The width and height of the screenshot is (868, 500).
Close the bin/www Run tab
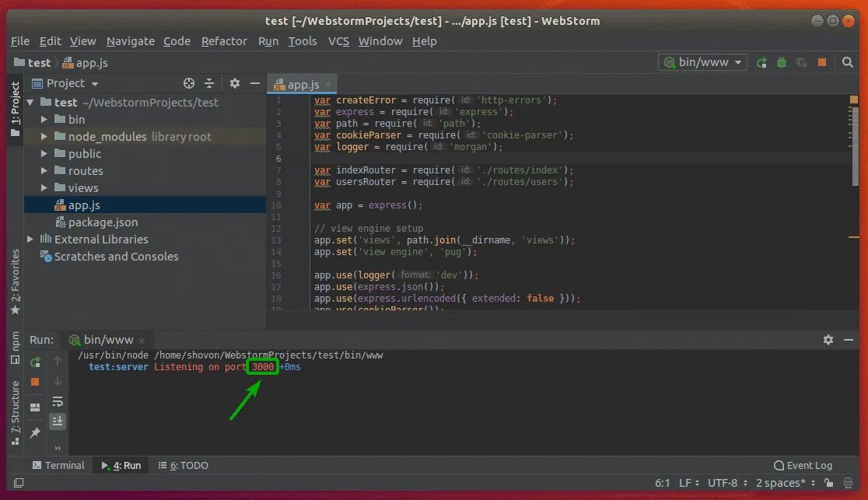142,341
